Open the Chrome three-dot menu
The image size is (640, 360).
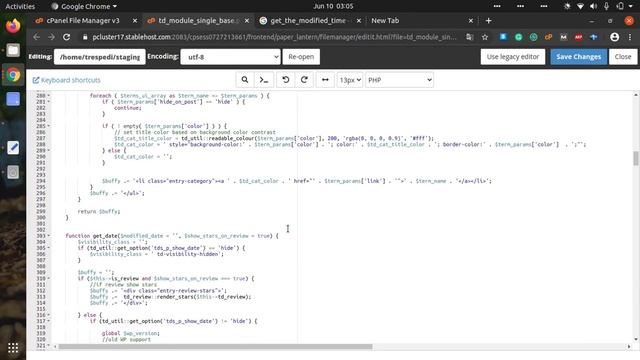(630, 37)
